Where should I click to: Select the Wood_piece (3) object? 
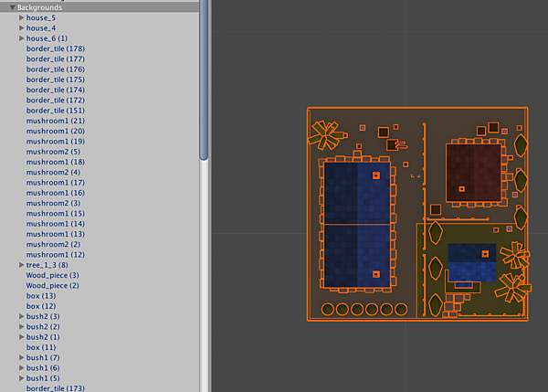52,275
